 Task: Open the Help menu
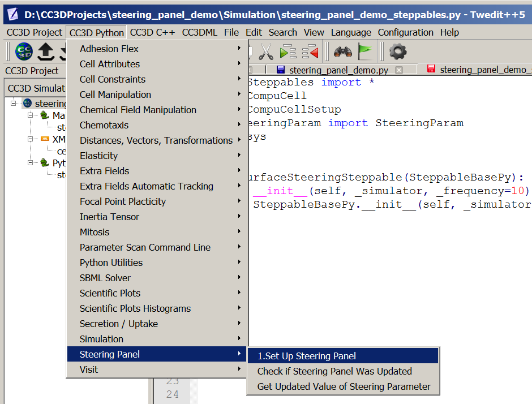pyautogui.click(x=449, y=32)
